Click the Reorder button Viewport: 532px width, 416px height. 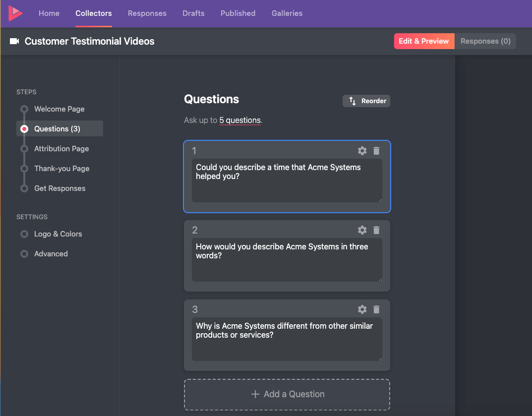click(x=366, y=101)
